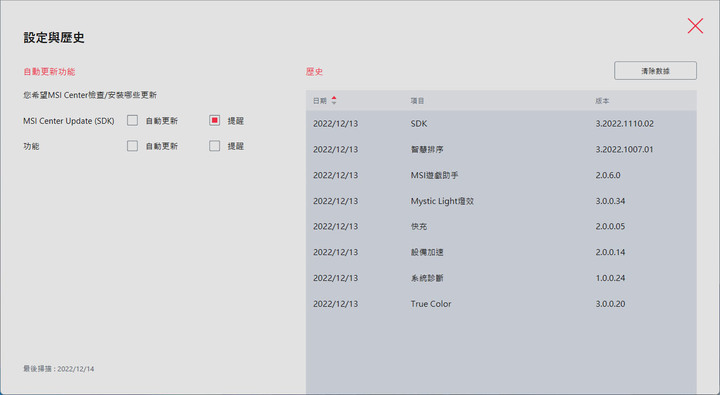Screen dimensions: 720x395
Task: Click version 2.0.0.05
Action: [610, 226]
